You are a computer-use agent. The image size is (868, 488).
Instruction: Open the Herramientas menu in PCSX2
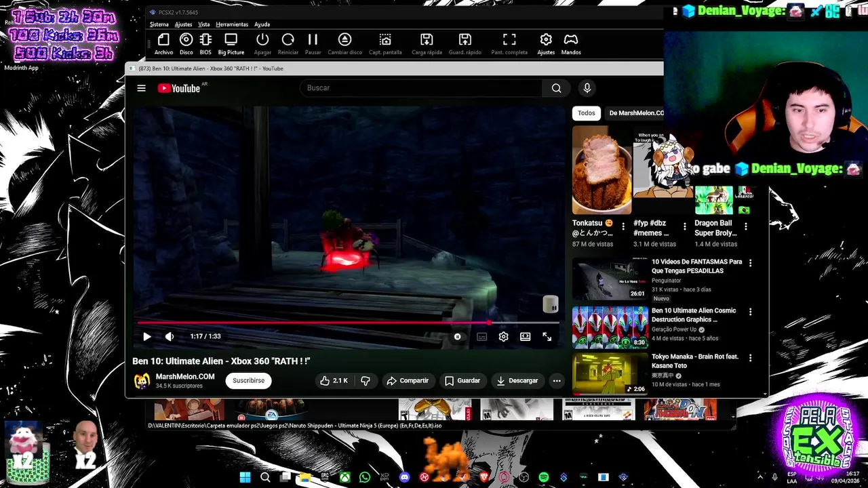click(x=232, y=24)
